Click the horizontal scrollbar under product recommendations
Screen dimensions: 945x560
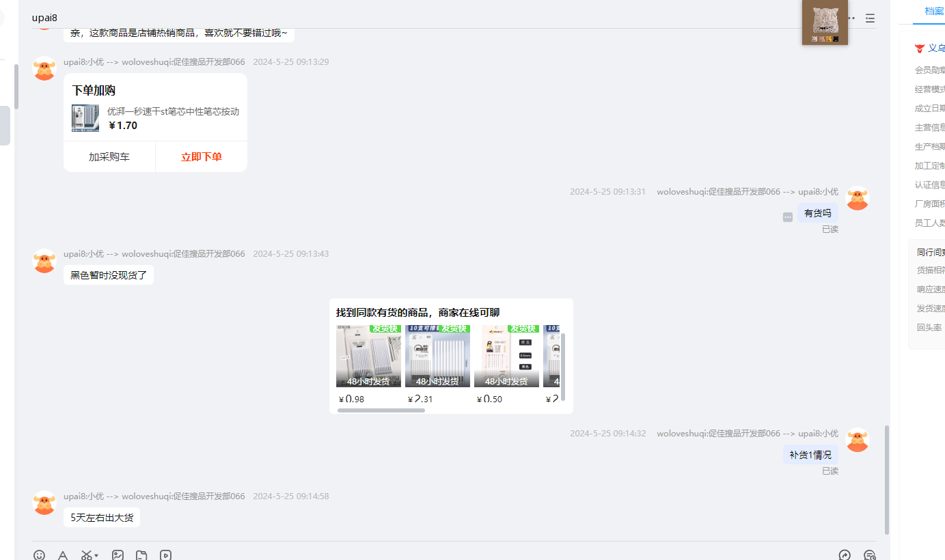(381, 410)
